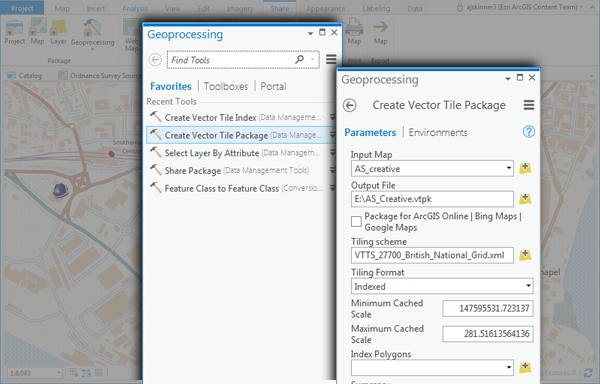
Task: Edit the Tiling scheme field
Action: point(432,255)
